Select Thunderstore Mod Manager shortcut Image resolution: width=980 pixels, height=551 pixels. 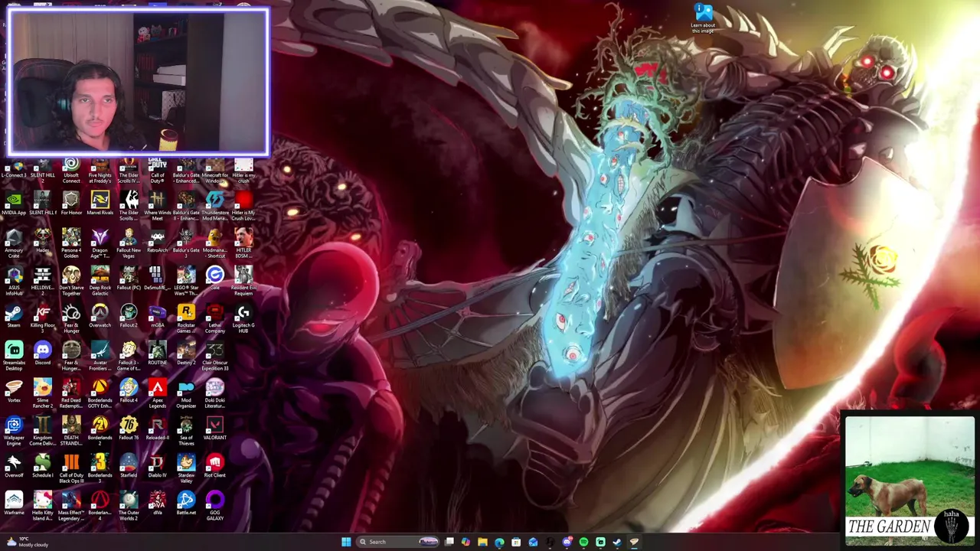[214, 207]
